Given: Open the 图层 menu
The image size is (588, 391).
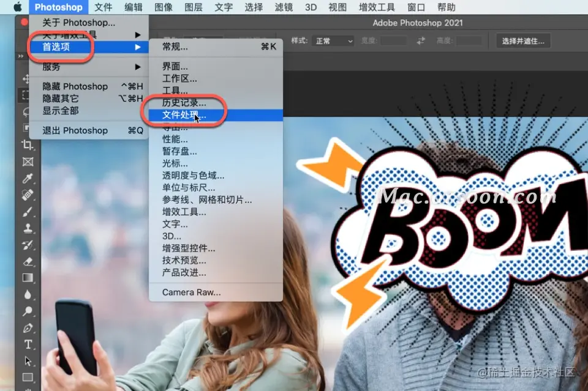Looking at the screenshot, I should (194, 7).
